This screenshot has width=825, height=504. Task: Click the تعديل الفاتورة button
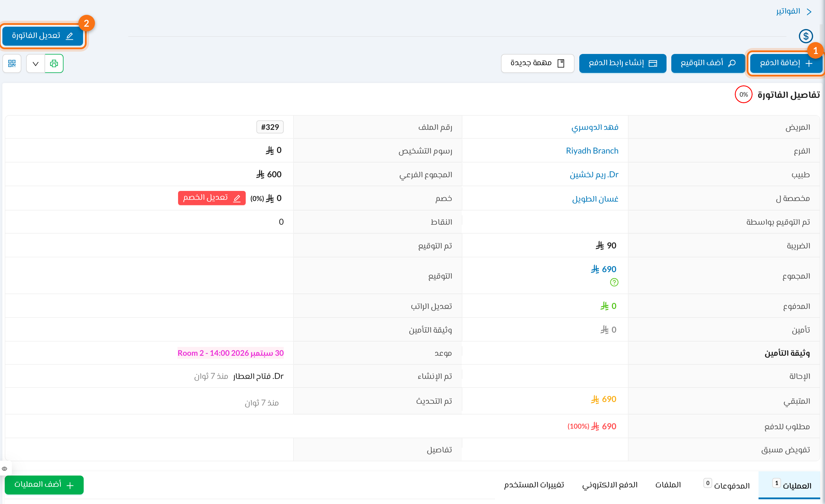tap(43, 36)
